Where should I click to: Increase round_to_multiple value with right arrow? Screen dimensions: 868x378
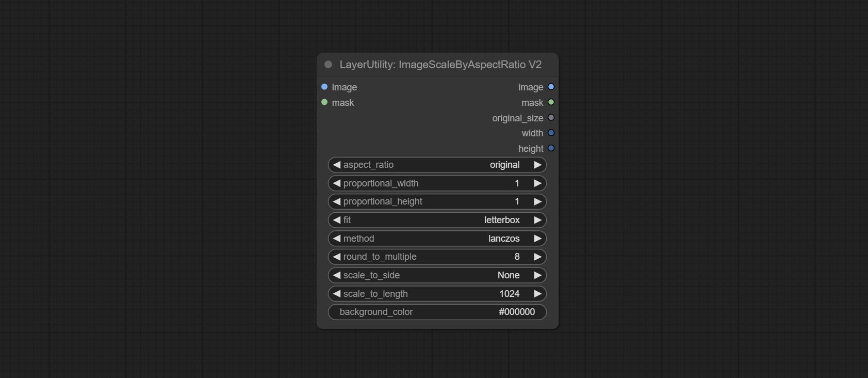tap(537, 257)
